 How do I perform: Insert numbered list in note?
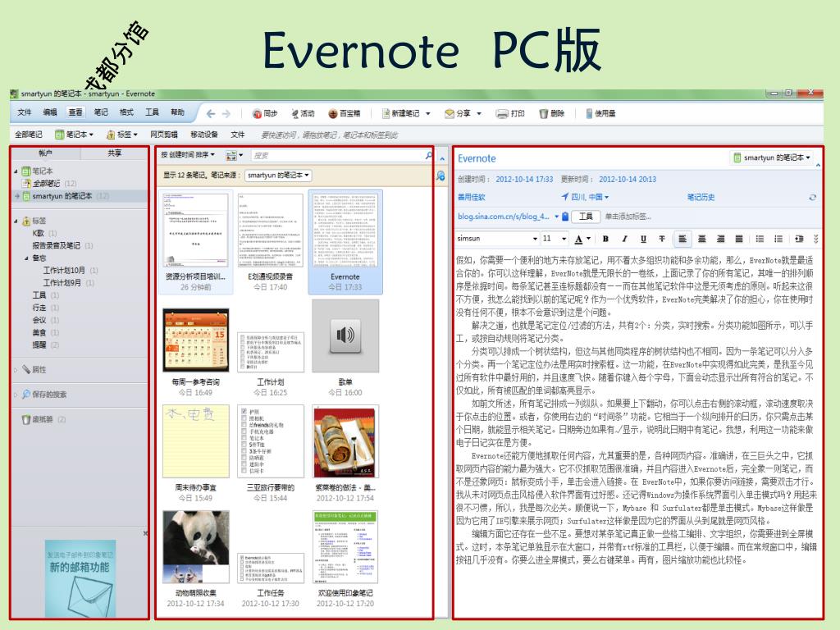point(778,239)
